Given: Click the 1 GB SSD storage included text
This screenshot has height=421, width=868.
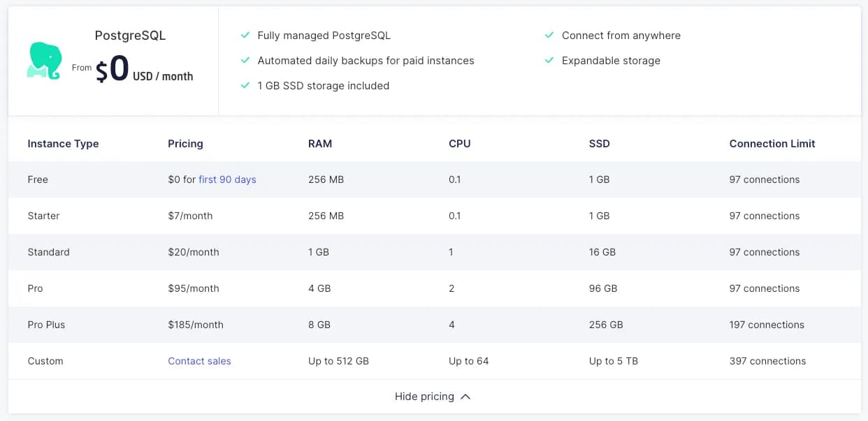Looking at the screenshot, I should tap(324, 86).
